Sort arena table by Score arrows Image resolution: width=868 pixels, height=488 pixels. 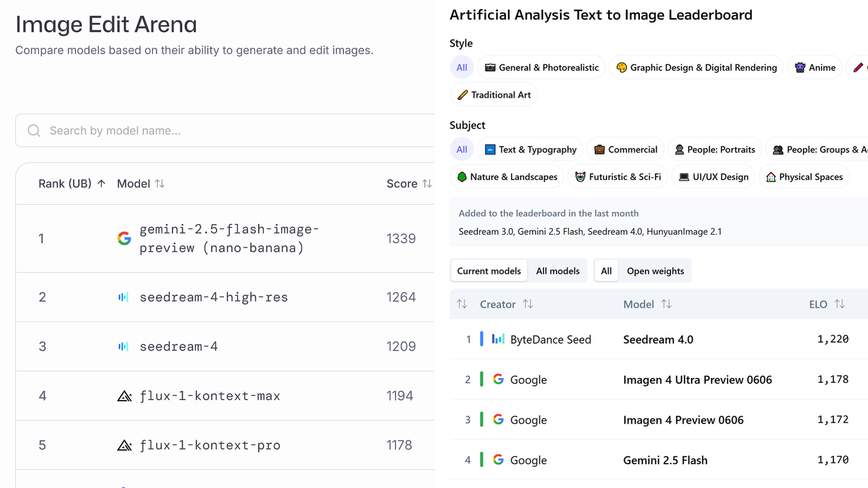(427, 184)
